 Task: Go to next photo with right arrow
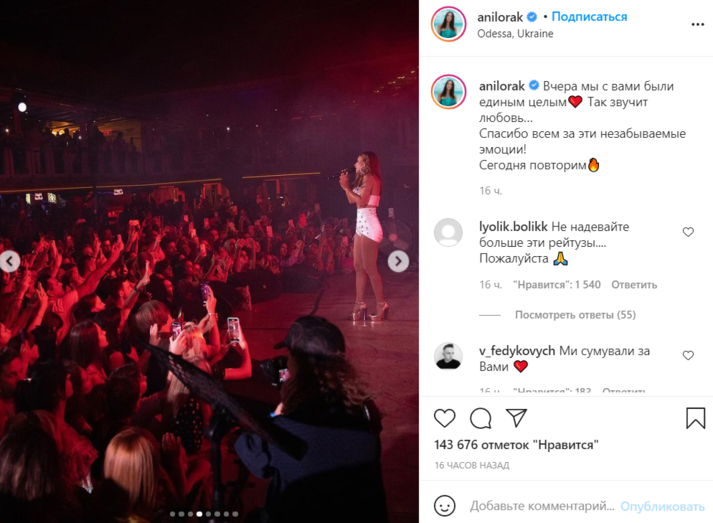pyautogui.click(x=398, y=261)
